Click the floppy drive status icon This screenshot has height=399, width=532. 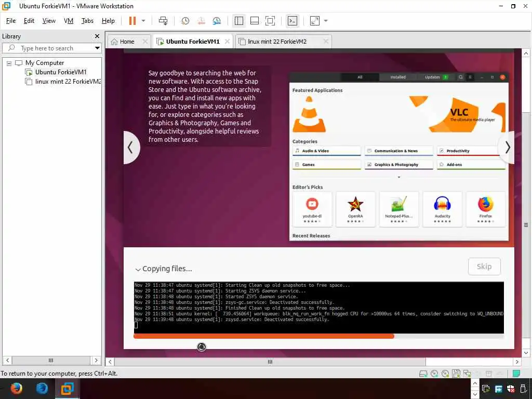pos(456,374)
